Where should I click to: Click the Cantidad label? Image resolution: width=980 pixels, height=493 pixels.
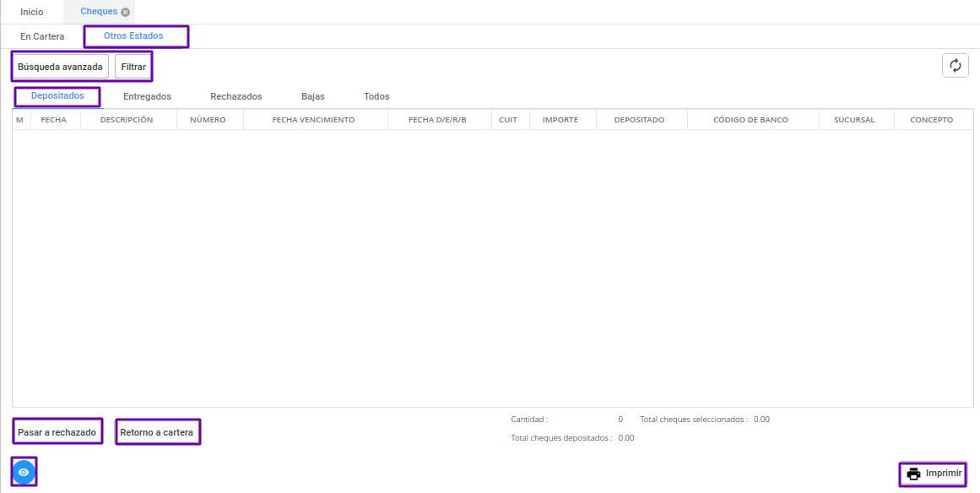(529, 420)
